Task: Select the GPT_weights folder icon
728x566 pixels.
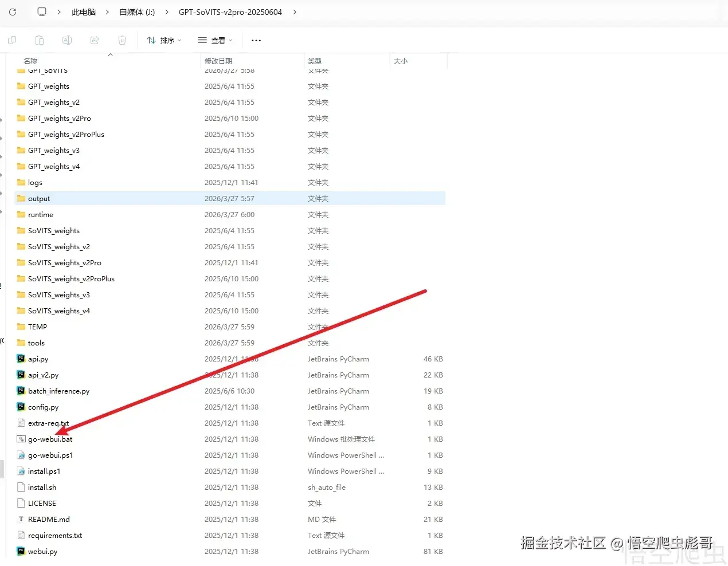Action: pyautogui.click(x=21, y=86)
